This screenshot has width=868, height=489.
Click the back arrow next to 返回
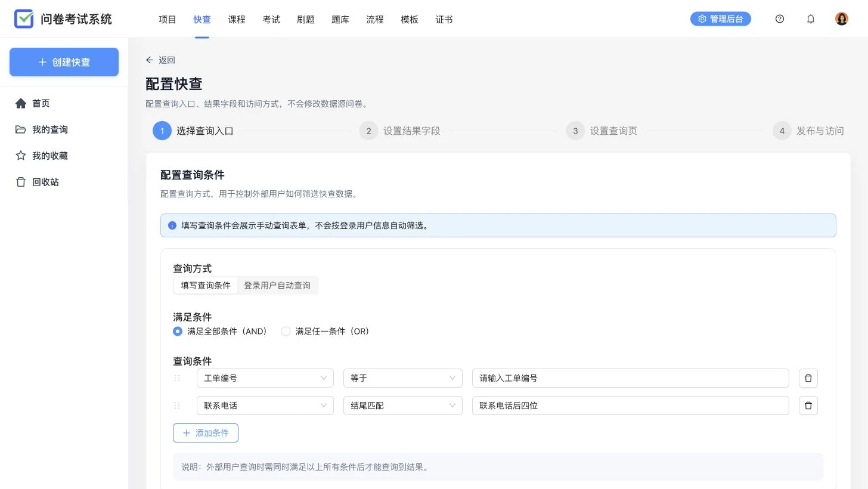pos(150,60)
